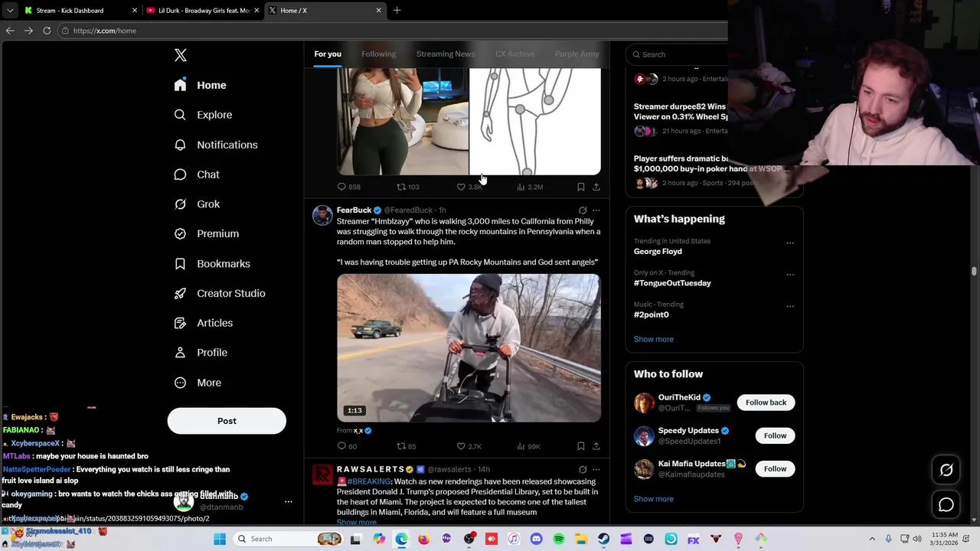The width and height of the screenshot is (980, 551).
Task: Reply to FearBuck post with 60 replies
Action: pyautogui.click(x=347, y=446)
